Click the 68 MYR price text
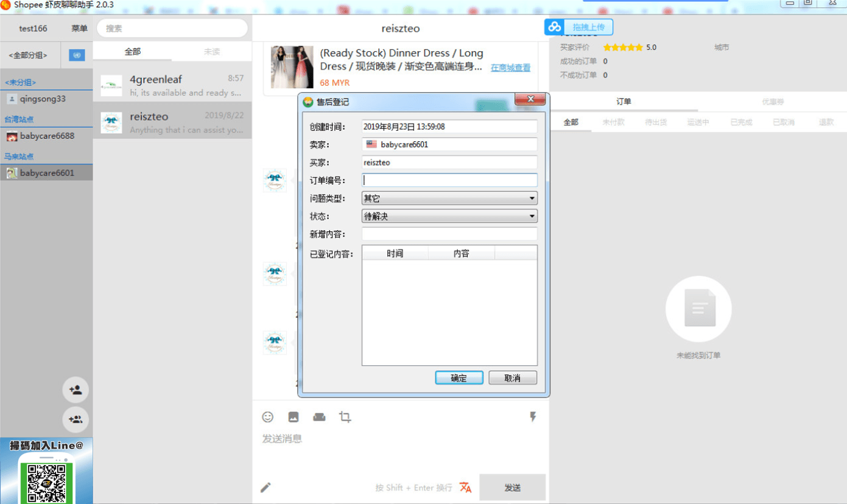The image size is (847, 504). point(335,83)
